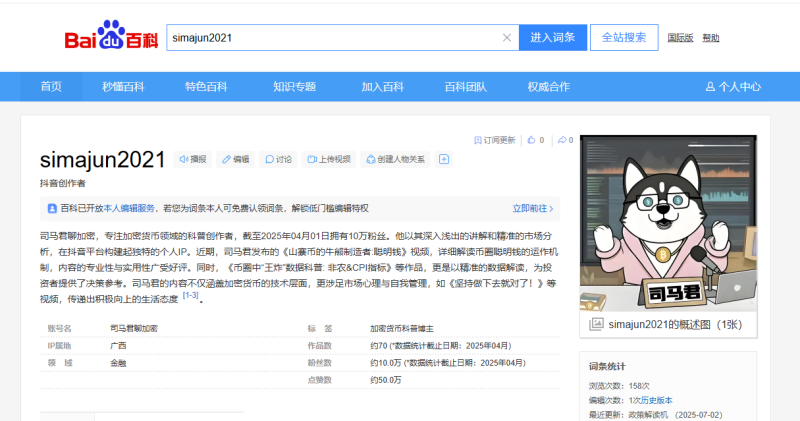Open the 本人编辑服务 link
The height and width of the screenshot is (421, 800).
(129, 208)
